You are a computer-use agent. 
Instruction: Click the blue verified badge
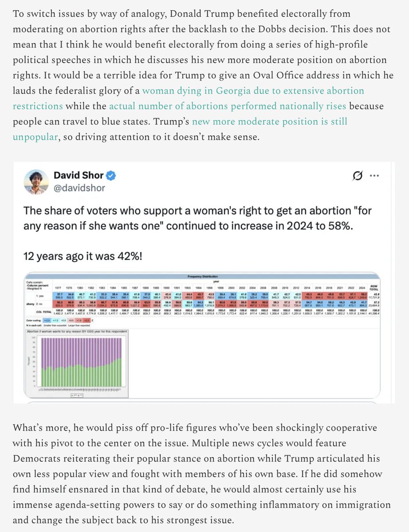(x=111, y=176)
